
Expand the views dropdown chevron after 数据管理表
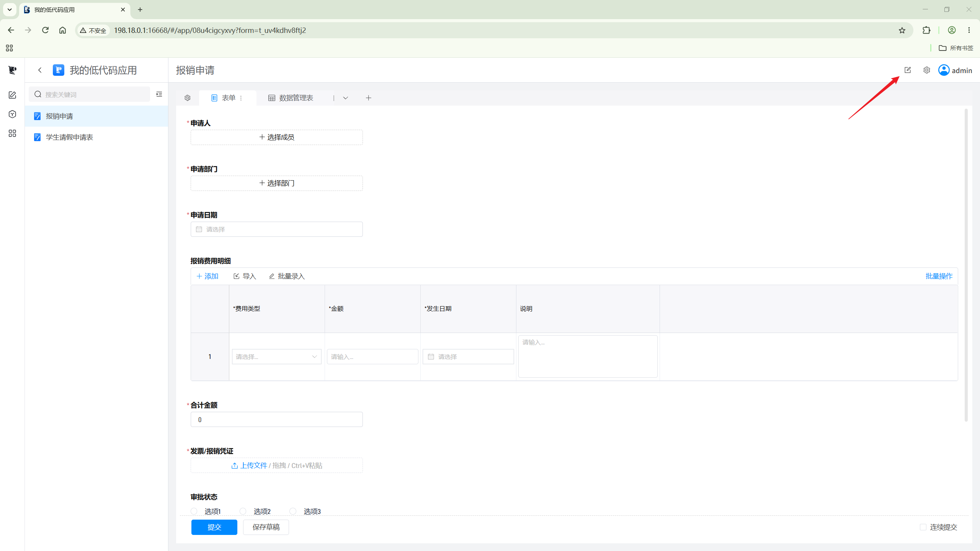pos(345,98)
